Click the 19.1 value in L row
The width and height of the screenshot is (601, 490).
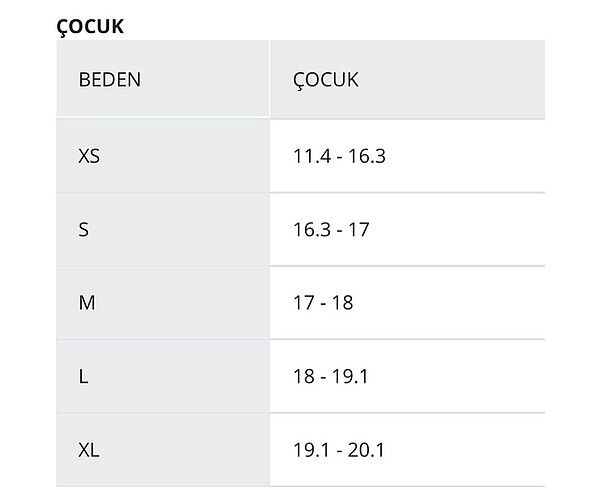(x=352, y=375)
